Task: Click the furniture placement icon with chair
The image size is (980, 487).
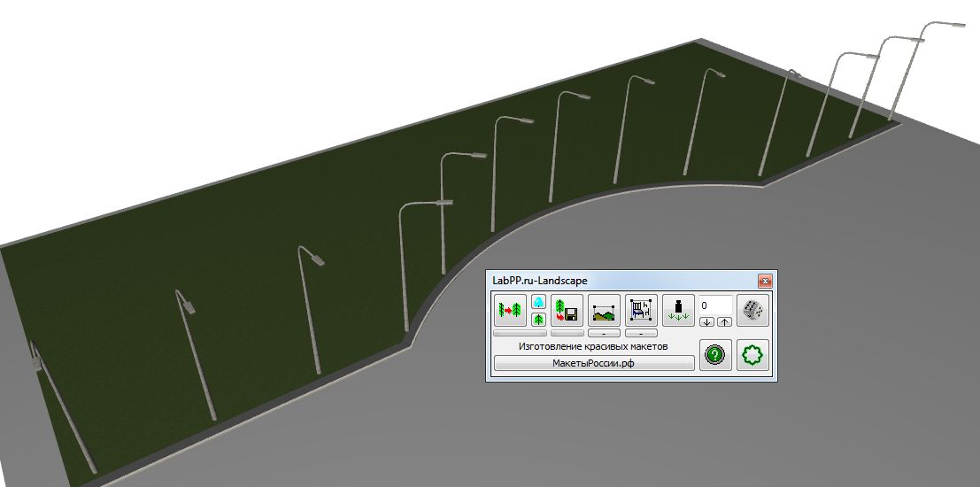Action: [641, 310]
